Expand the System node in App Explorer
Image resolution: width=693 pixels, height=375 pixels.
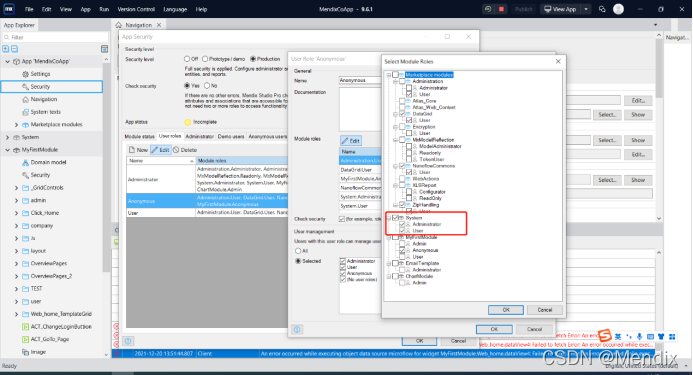point(8,138)
